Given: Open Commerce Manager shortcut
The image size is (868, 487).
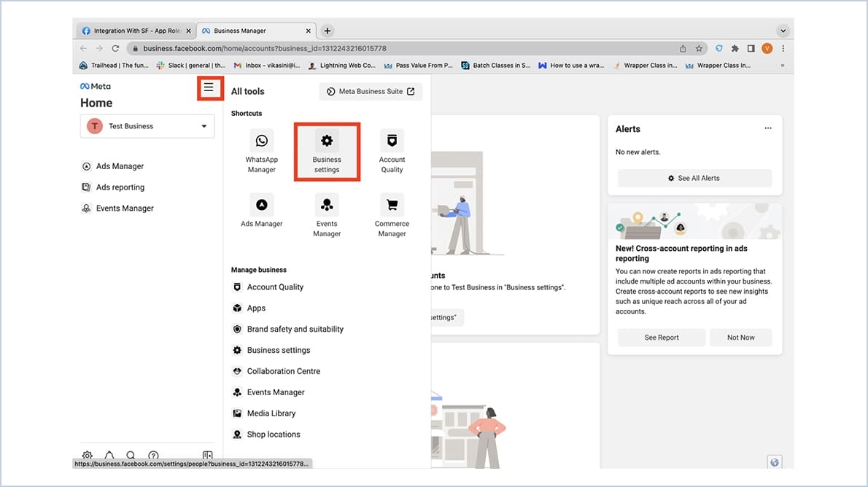Looking at the screenshot, I should [x=392, y=216].
